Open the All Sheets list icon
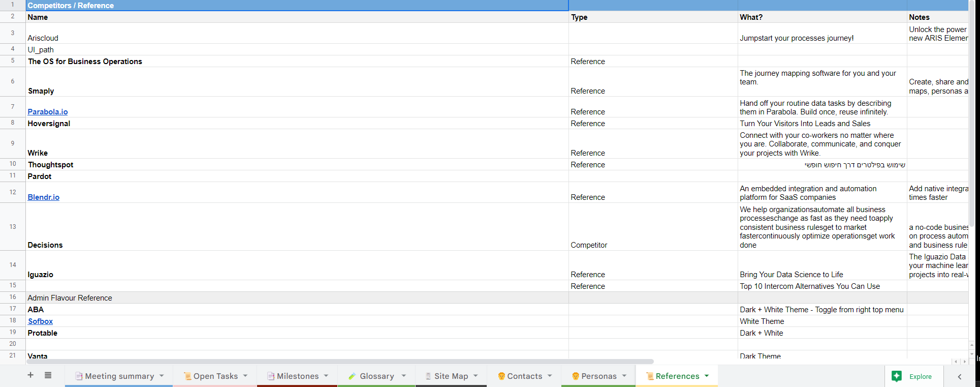Image resolution: width=980 pixels, height=387 pixels. (48, 375)
